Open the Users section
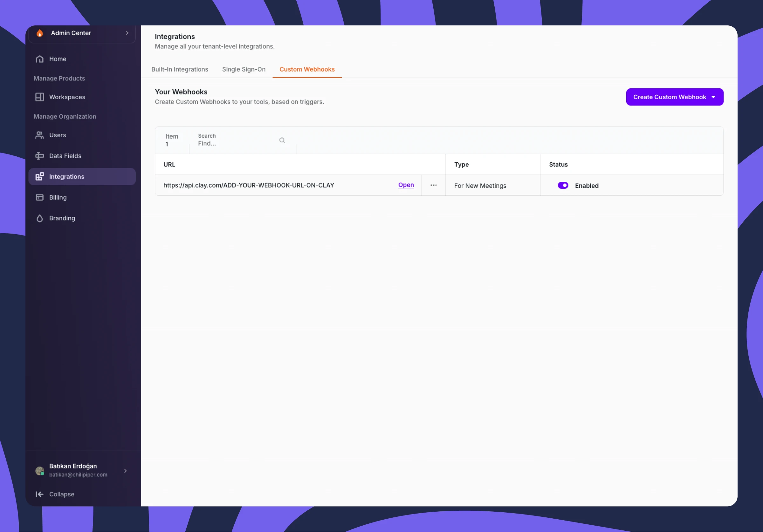This screenshot has height=532, width=763. (x=82, y=135)
